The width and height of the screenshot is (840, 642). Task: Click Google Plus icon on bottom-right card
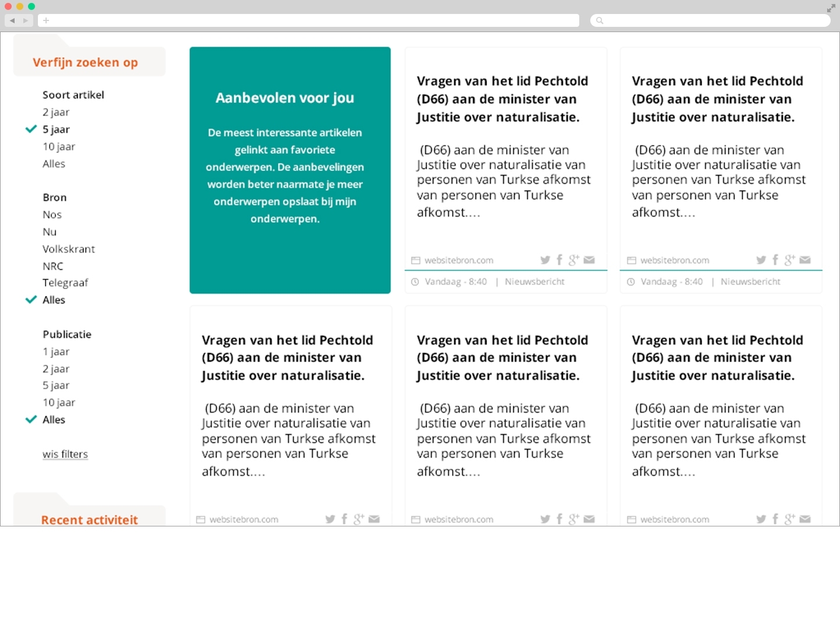pos(790,519)
